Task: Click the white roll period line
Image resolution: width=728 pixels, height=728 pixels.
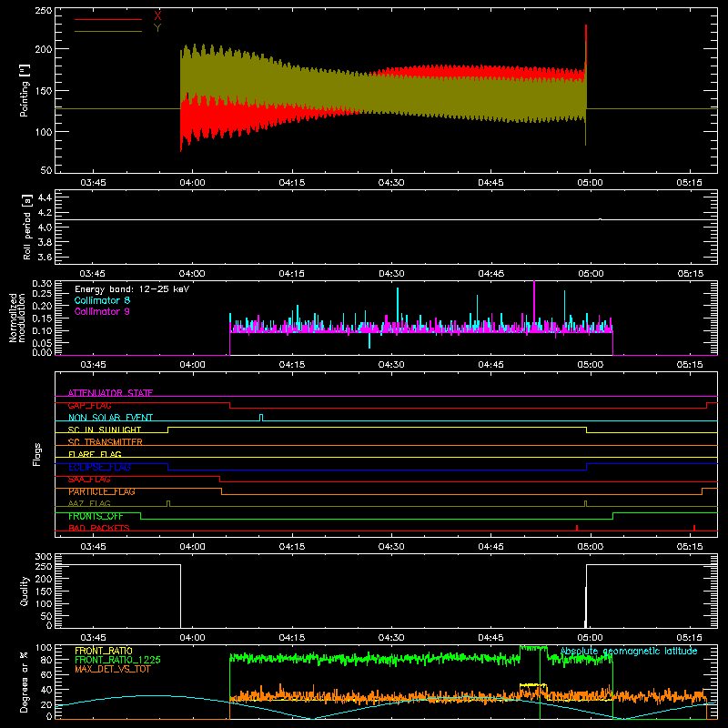Action: (x=386, y=219)
